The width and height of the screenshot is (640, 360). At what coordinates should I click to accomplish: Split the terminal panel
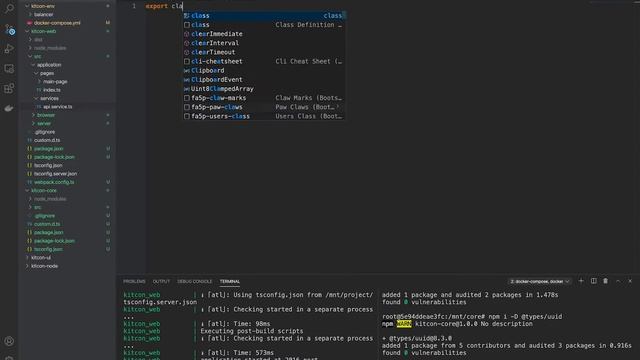593,281
